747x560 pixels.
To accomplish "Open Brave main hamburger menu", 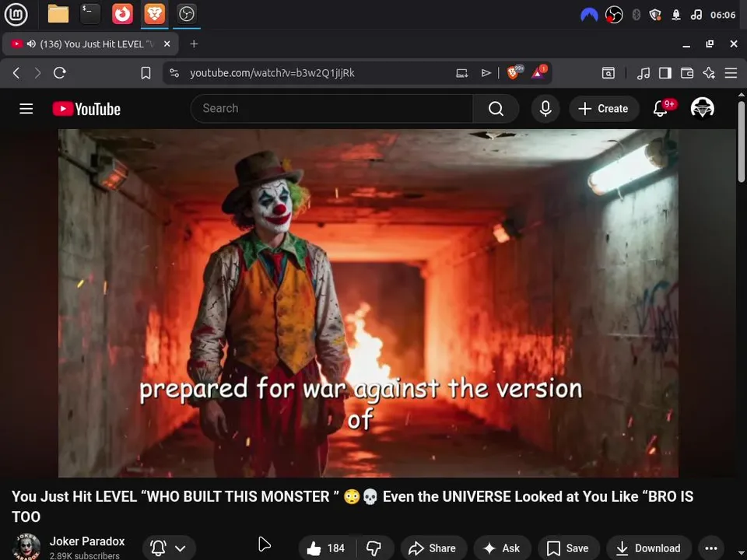I will tap(731, 73).
